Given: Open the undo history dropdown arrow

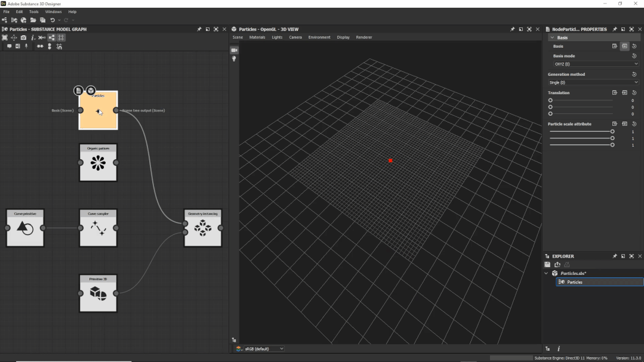Looking at the screenshot, I should 59,20.
